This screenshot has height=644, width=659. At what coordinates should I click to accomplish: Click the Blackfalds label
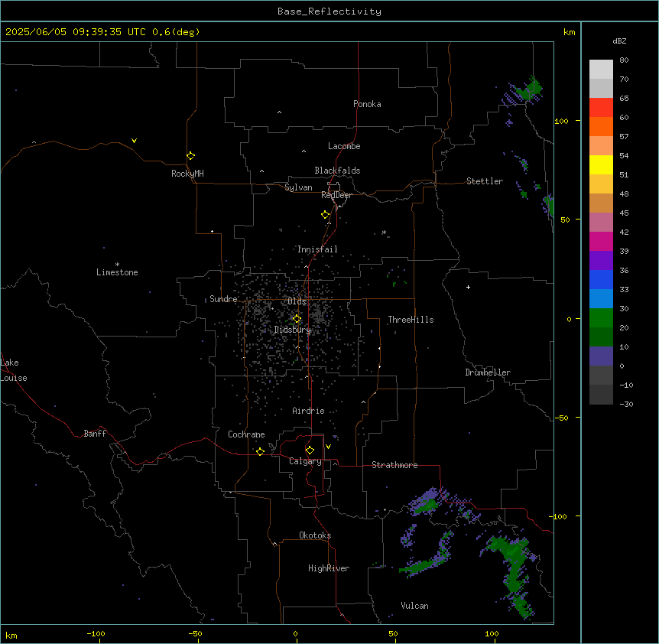pos(337,171)
